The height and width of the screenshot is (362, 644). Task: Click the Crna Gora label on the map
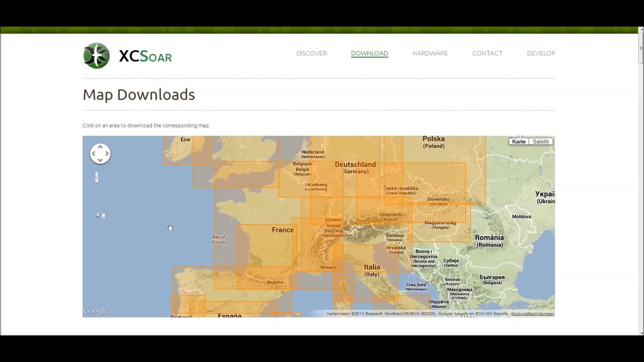point(417,285)
